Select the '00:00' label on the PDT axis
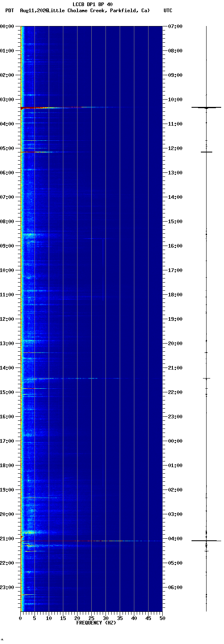The height and width of the screenshot is (644, 224). [7, 26]
